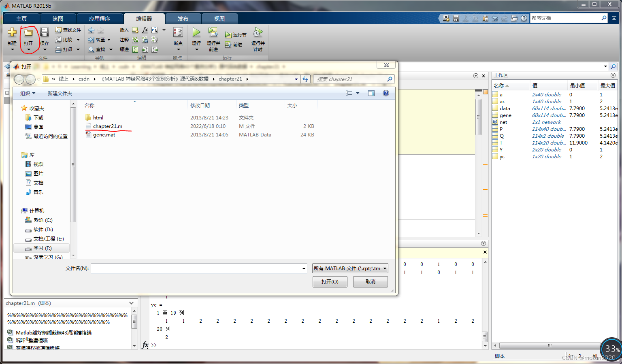
Task: Toggle the preview pane in the Open dialog
Action: (x=371, y=93)
